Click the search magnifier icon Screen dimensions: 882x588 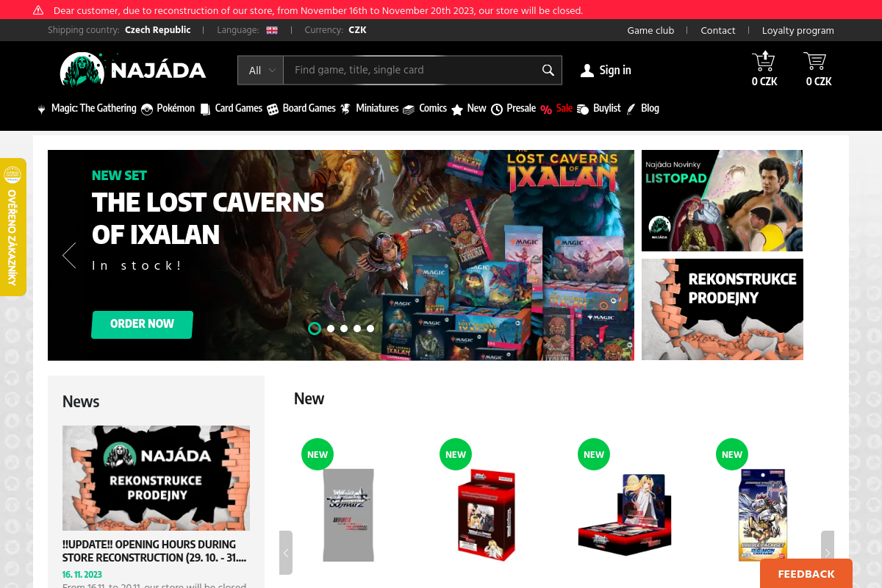548,70
